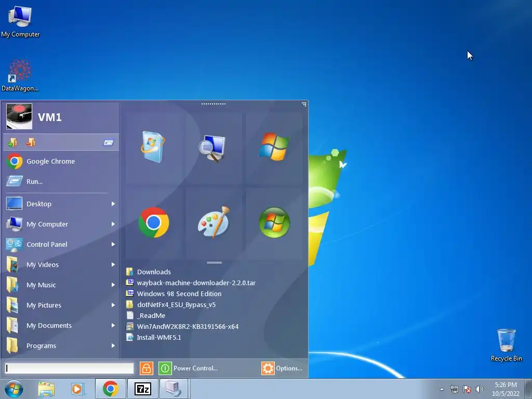Image resolution: width=532 pixels, height=399 pixels.
Task: Click the VM1 user avatar picture
Action: [x=19, y=116]
